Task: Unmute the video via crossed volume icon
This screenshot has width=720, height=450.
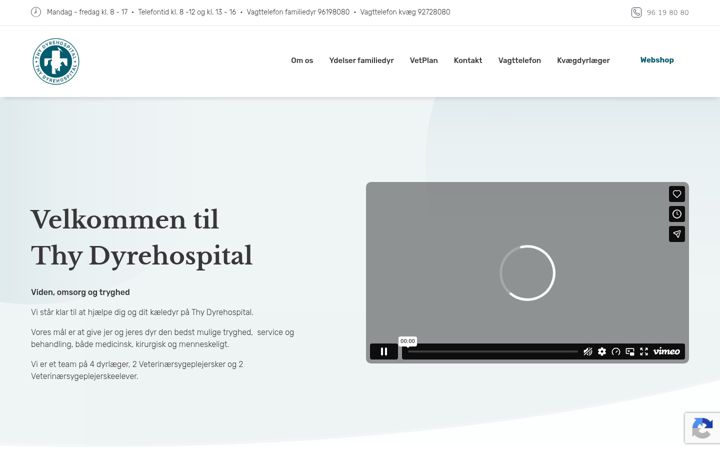Action: point(588,352)
